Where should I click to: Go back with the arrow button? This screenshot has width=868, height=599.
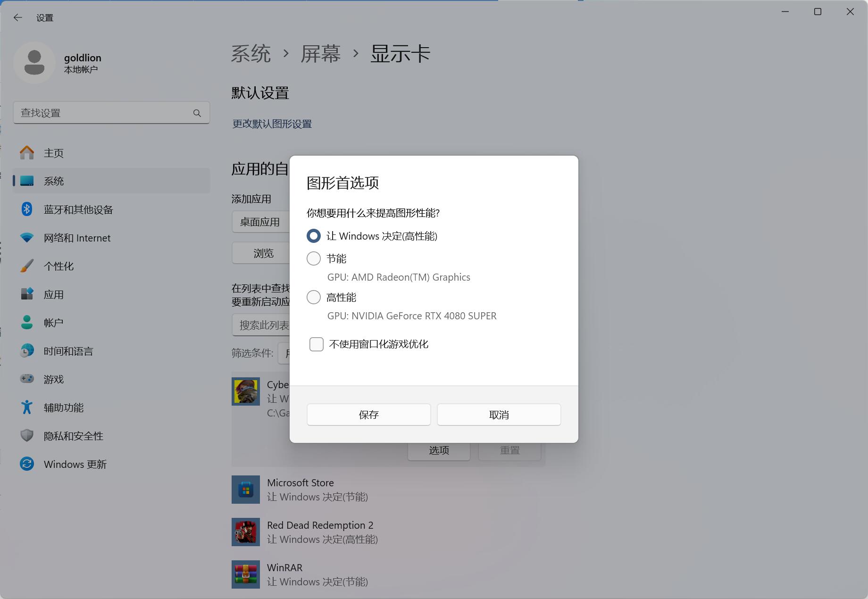pos(17,17)
